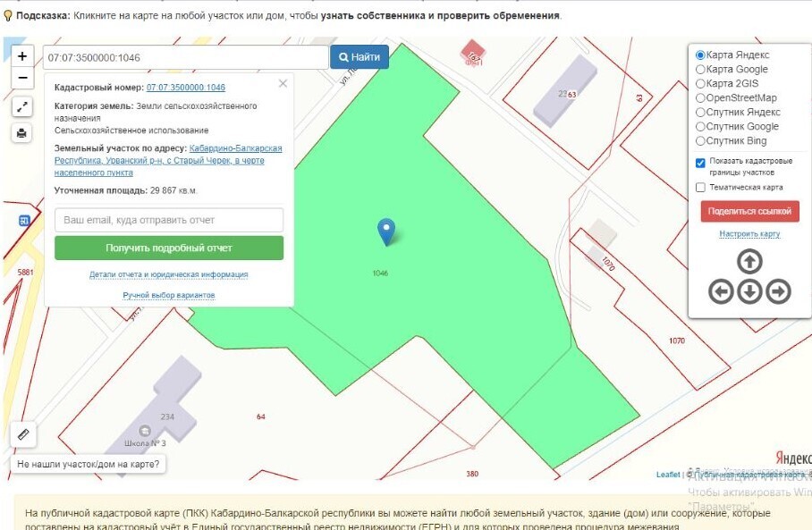Screen dimensions: 812x530
Task: Click the blue Найти search button
Action: tap(359, 57)
